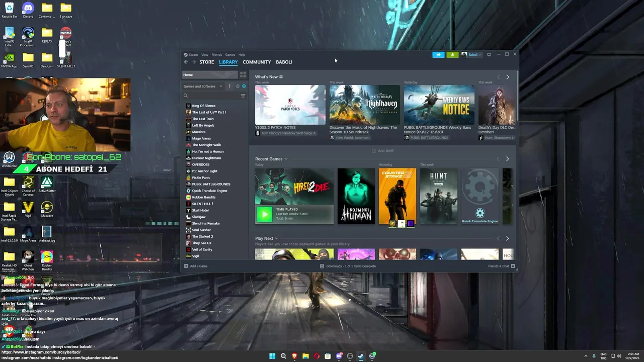Open the Rubber Bandits desktop shortcut
Image resolution: width=644 pixels, height=362 pixels.
click(47, 260)
